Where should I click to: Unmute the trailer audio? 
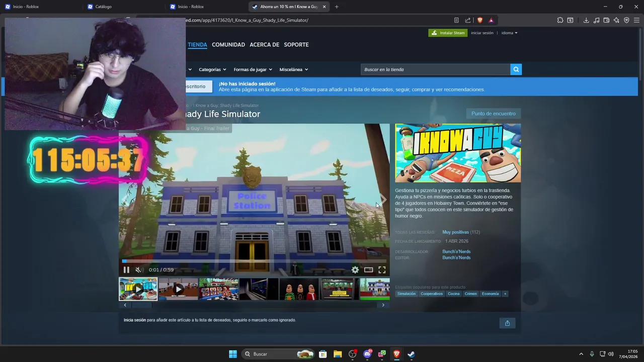[x=139, y=270]
